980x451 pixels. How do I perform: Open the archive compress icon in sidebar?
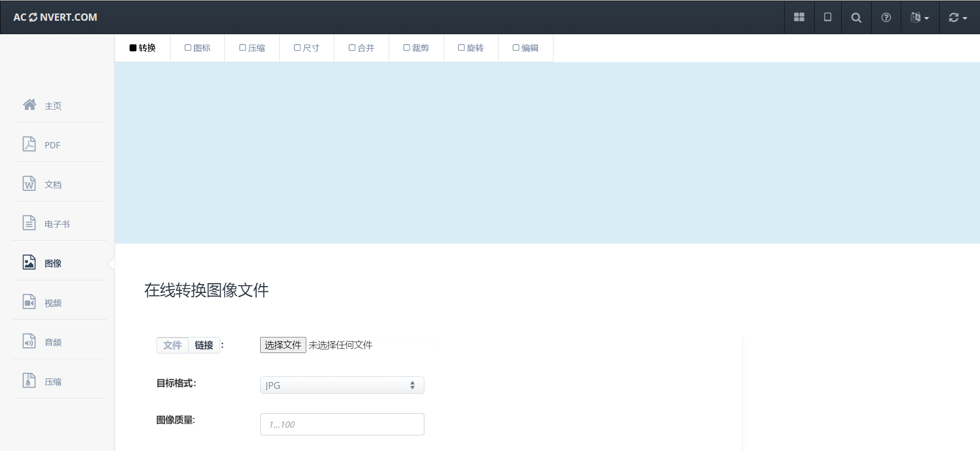point(30,380)
